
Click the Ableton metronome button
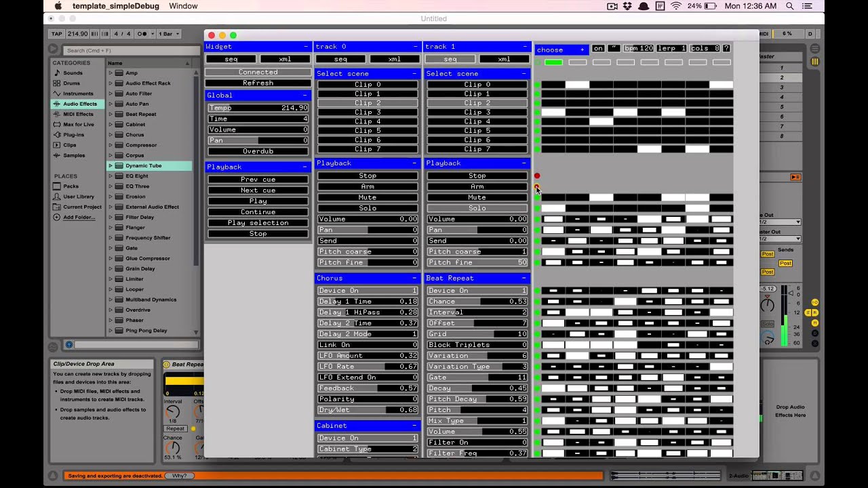click(143, 34)
